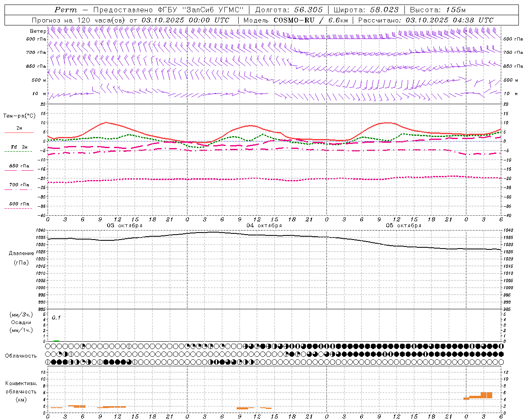Click the "Конвективн." convective cloud label
The width and height of the screenshot is (525, 420).
(21, 383)
